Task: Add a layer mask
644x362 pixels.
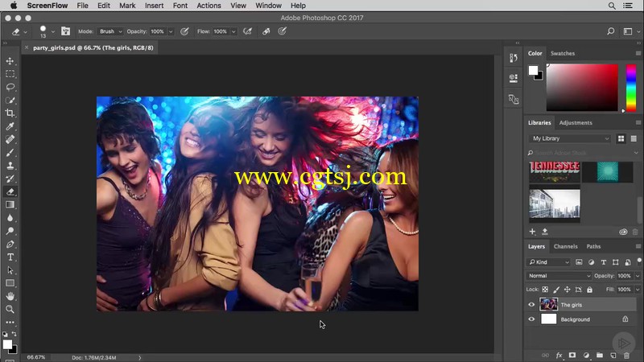Action: click(572, 356)
